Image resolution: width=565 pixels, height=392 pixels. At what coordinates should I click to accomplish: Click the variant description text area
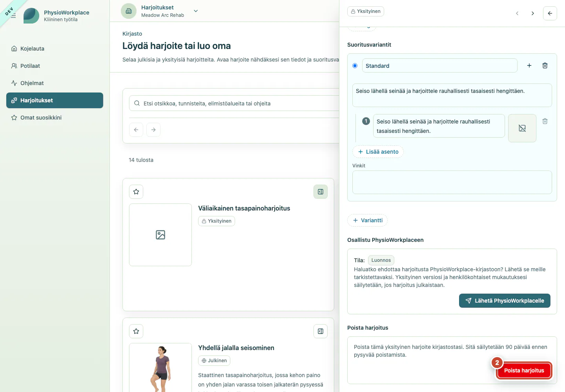pos(452,95)
